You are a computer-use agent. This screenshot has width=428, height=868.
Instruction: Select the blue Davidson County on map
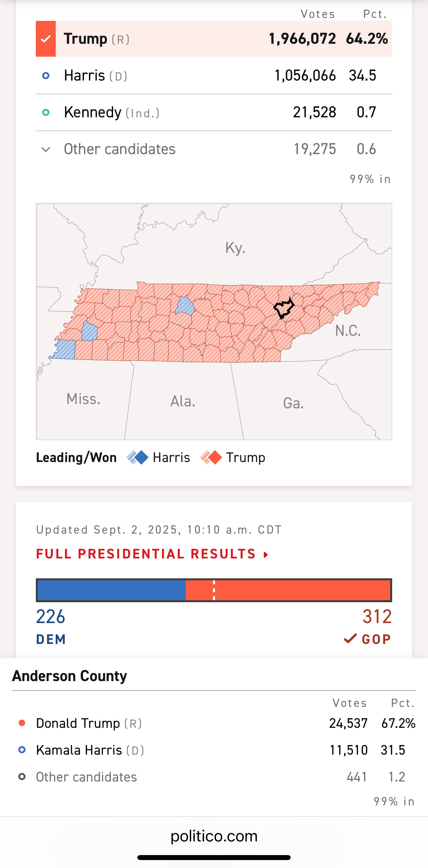[x=185, y=305]
